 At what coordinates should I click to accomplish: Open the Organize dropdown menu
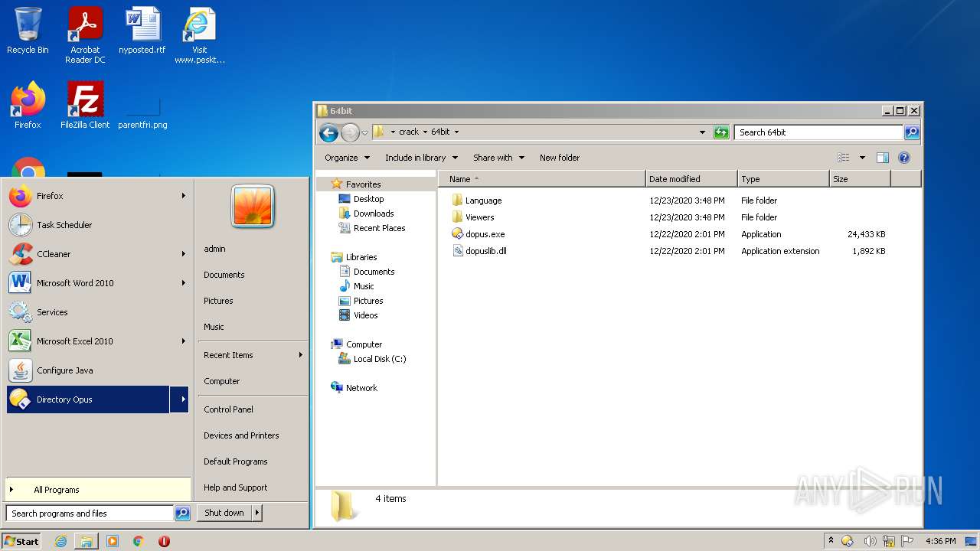[347, 158]
